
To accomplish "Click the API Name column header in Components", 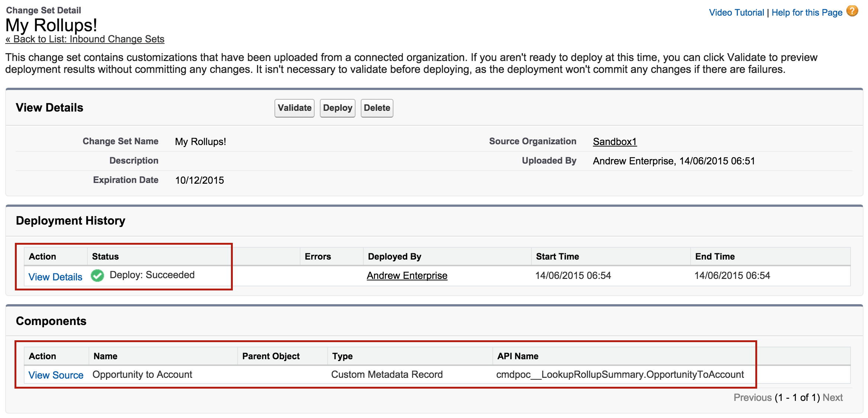I will pos(518,356).
